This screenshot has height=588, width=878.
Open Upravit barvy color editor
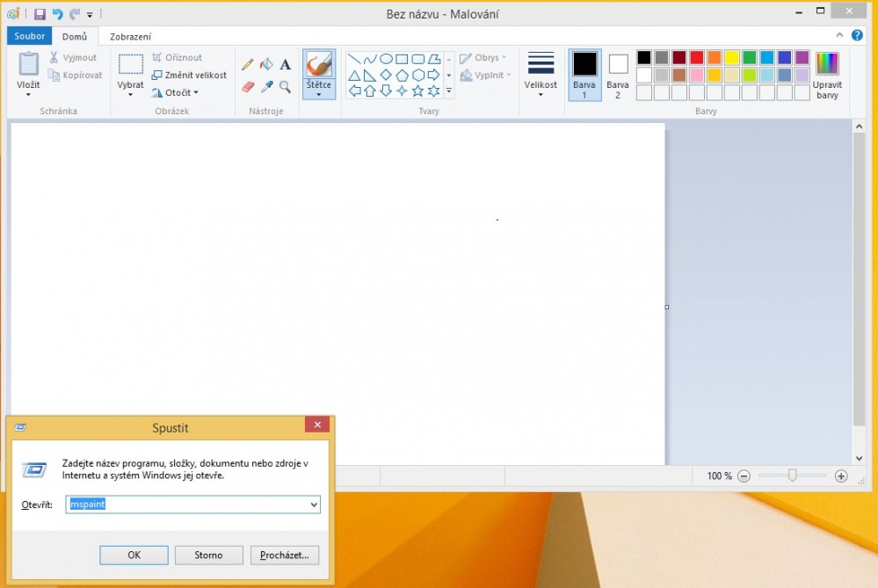[x=826, y=76]
